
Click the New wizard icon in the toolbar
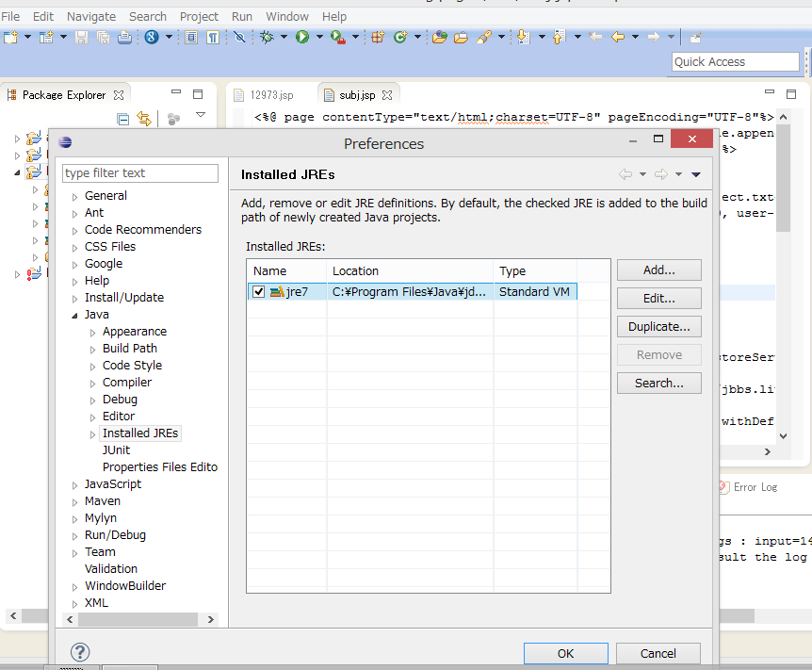click(12, 36)
